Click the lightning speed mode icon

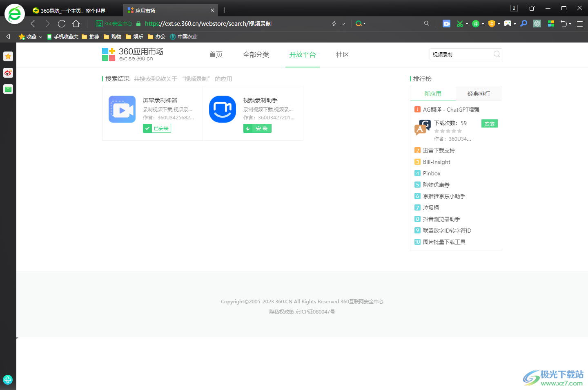[334, 24]
